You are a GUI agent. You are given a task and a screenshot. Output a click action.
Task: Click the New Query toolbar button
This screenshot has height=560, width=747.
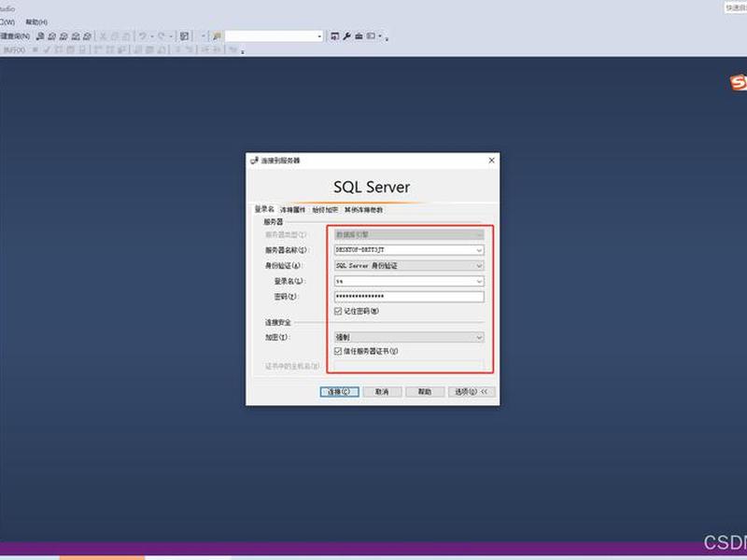14,36
